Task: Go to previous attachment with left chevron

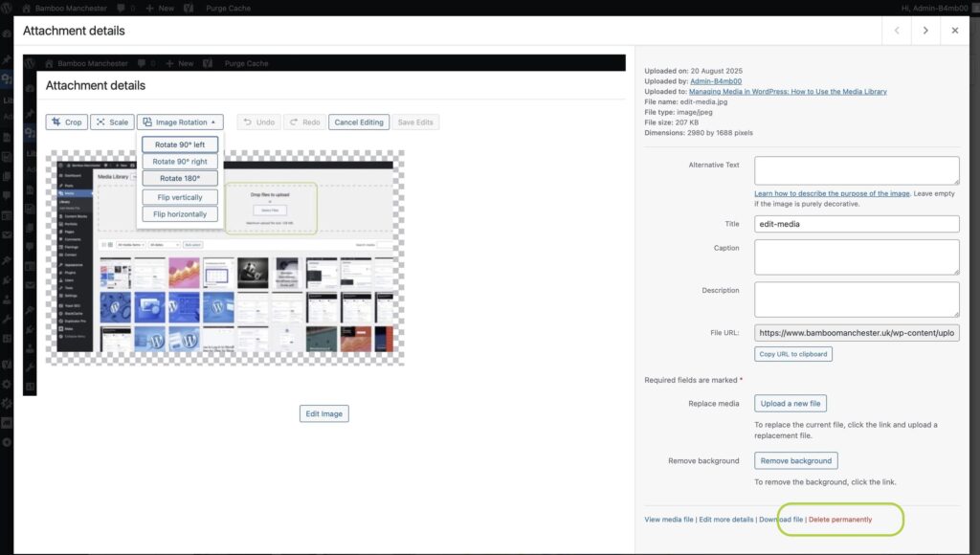Action: coord(897,31)
